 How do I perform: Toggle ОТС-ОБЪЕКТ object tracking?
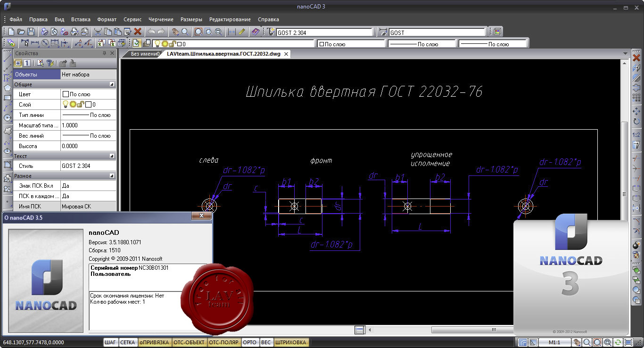tap(189, 342)
